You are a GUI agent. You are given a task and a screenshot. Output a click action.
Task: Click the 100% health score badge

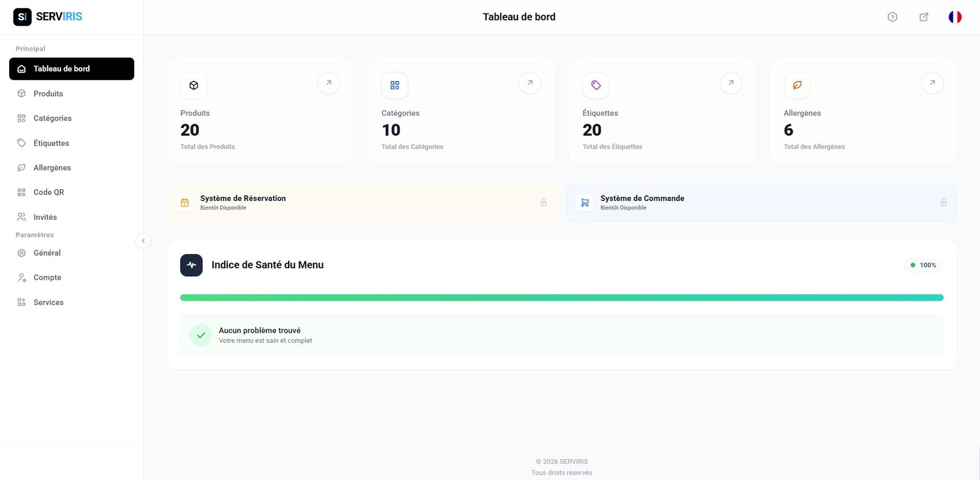click(923, 265)
